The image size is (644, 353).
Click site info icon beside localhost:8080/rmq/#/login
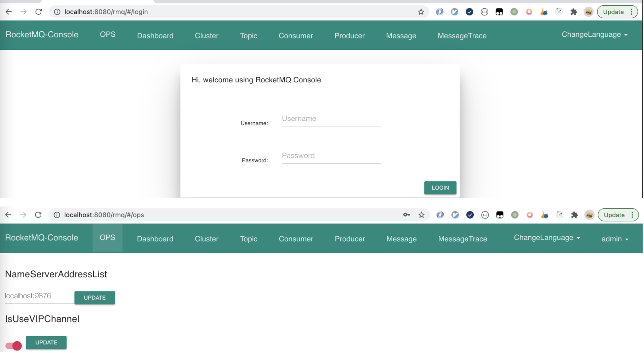[57, 12]
